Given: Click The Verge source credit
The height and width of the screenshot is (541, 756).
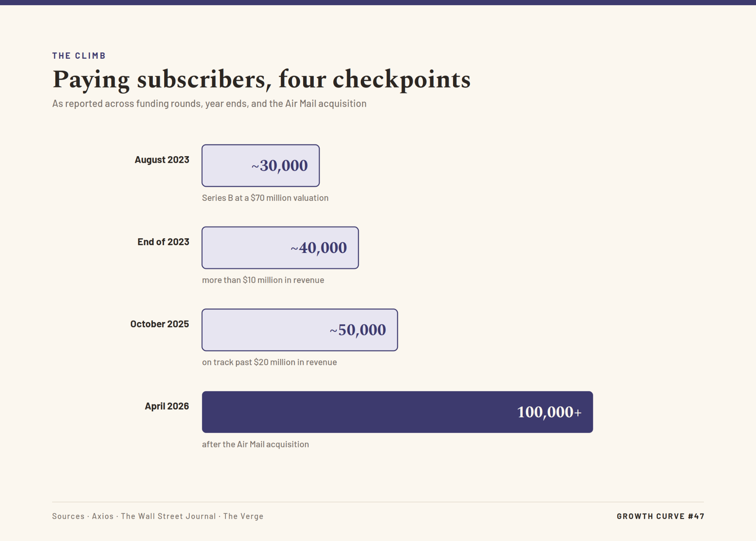Looking at the screenshot, I should 243,516.
